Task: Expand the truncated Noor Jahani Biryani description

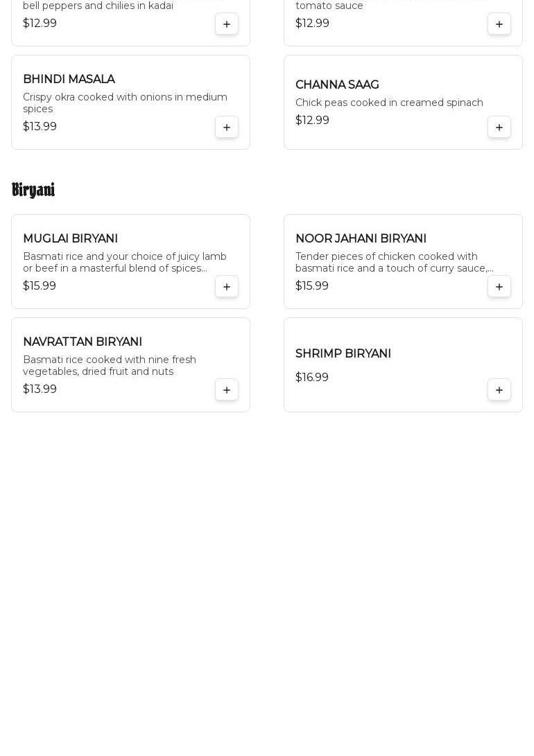Action: click(394, 263)
